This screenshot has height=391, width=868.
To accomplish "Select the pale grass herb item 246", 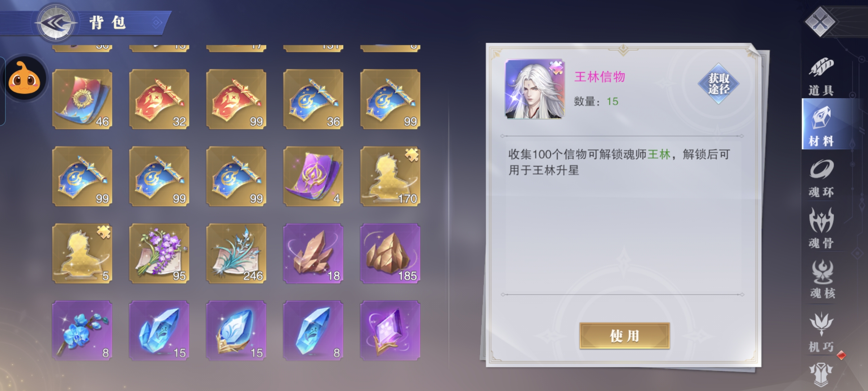I will pos(236,253).
